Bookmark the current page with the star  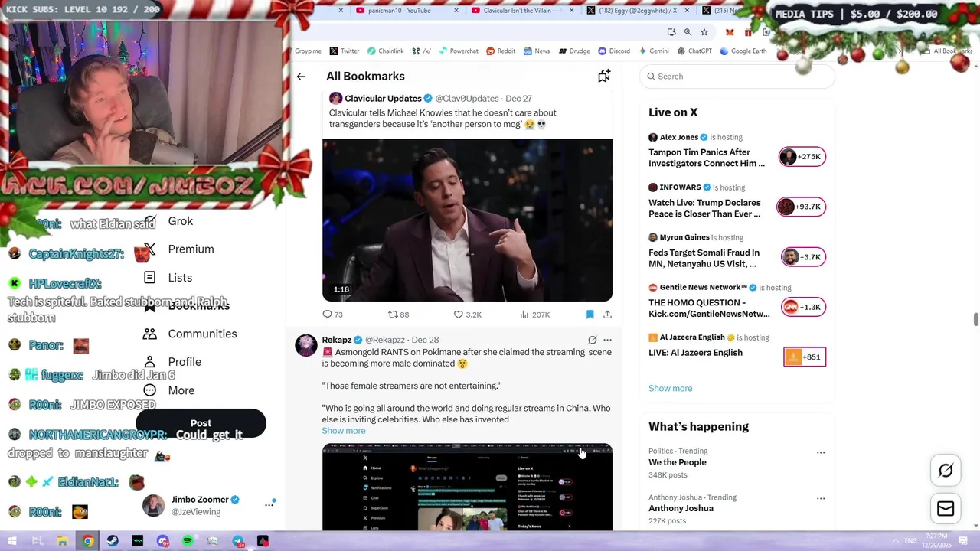pyautogui.click(x=704, y=32)
